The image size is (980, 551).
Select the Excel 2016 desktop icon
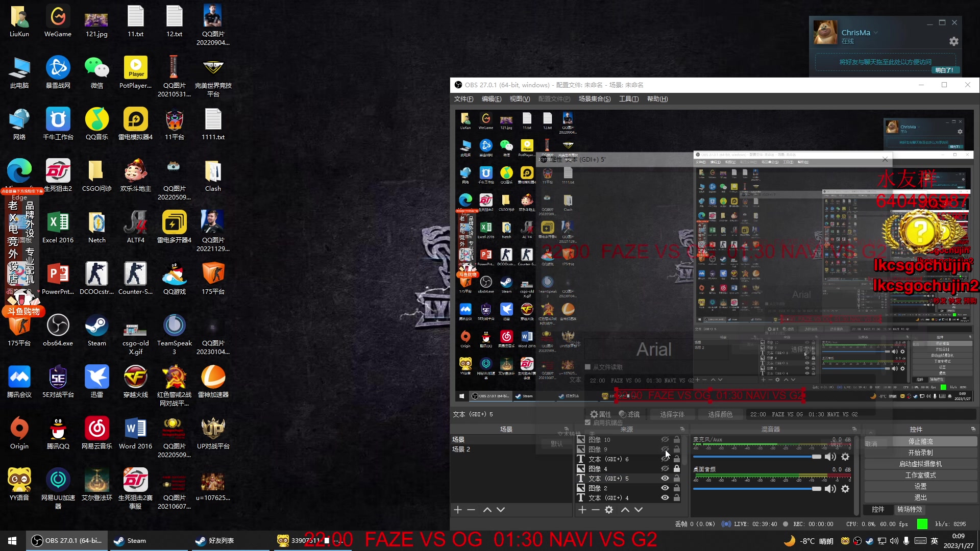point(58,228)
